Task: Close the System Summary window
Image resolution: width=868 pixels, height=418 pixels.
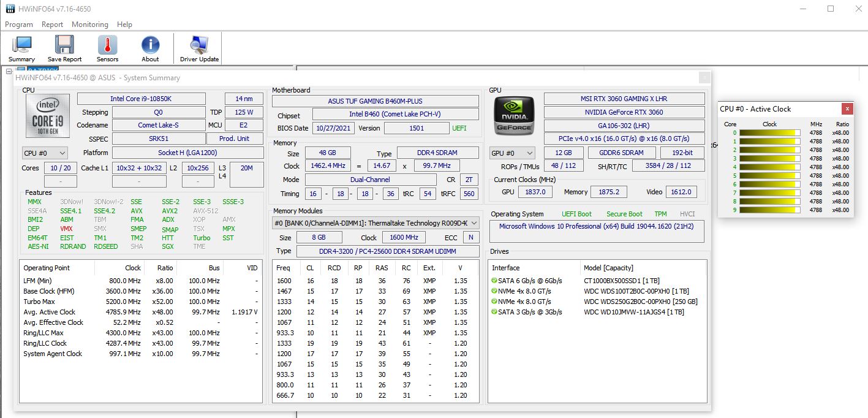Action: click(705, 77)
